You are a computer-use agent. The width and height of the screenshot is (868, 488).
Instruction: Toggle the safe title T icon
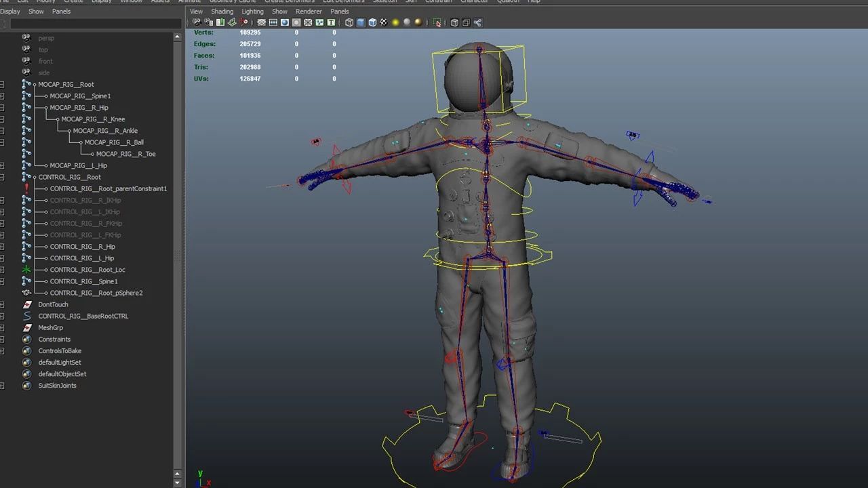tap(331, 22)
